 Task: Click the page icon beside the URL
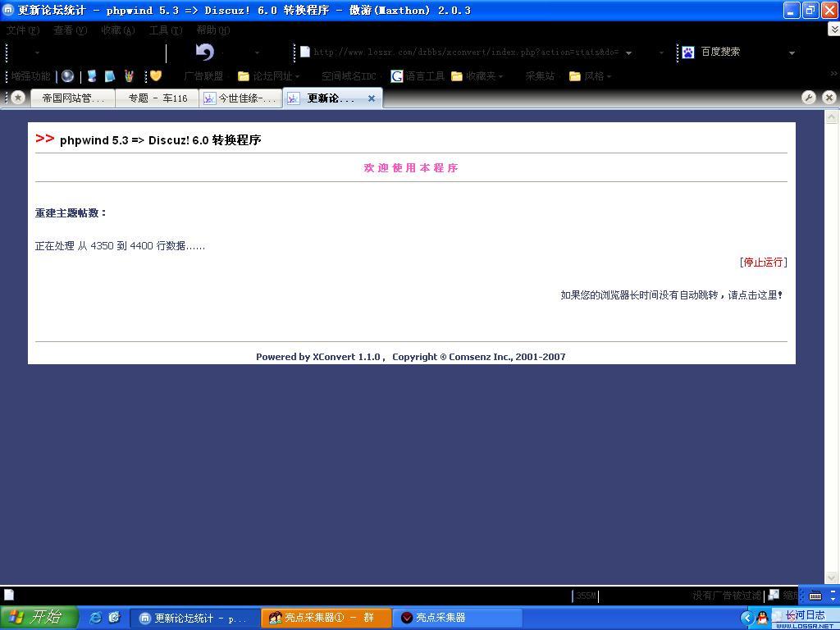pyautogui.click(x=305, y=52)
